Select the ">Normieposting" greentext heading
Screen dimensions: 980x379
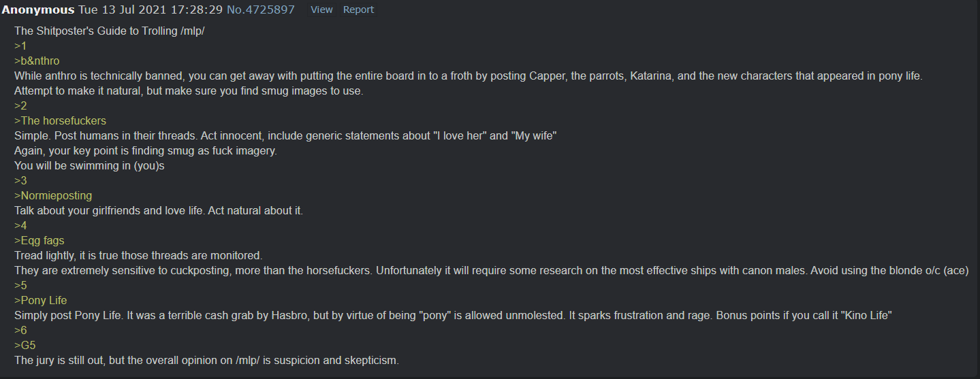53,196
